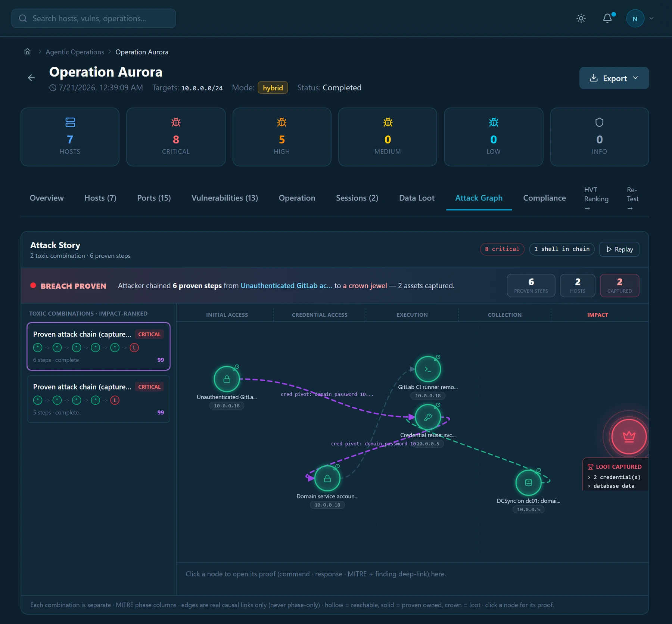Open the Unauthenticated GitLab ac... link

286,286
